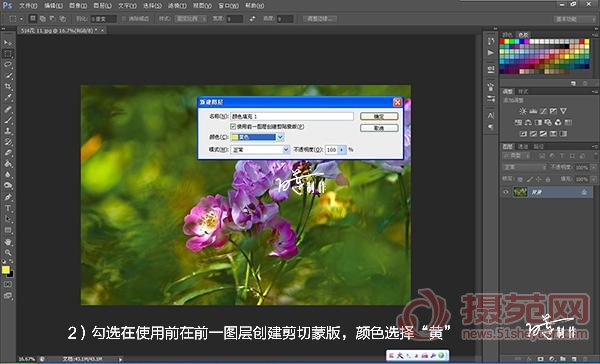Switch to the 通道 (Channels) tab
The image size is (600, 364).
523,147
